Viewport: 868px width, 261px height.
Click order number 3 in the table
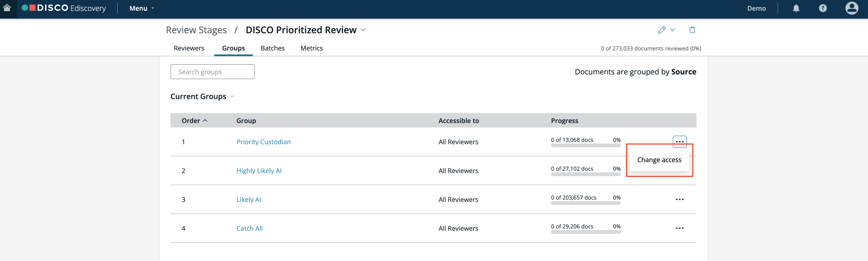pyautogui.click(x=183, y=200)
